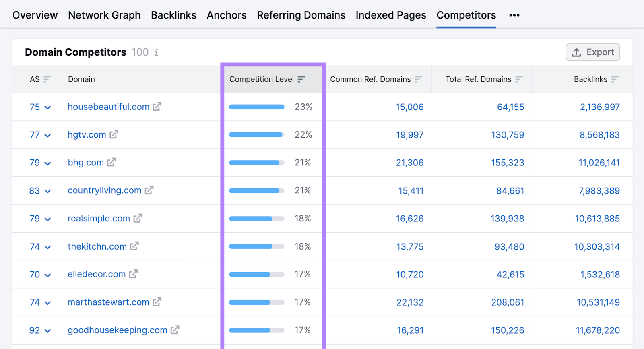Click the Domain column header

coord(81,79)
